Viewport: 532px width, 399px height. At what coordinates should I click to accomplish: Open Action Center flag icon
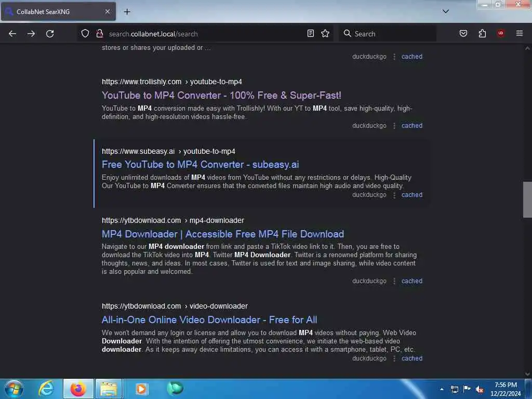(x=467, y=389)
